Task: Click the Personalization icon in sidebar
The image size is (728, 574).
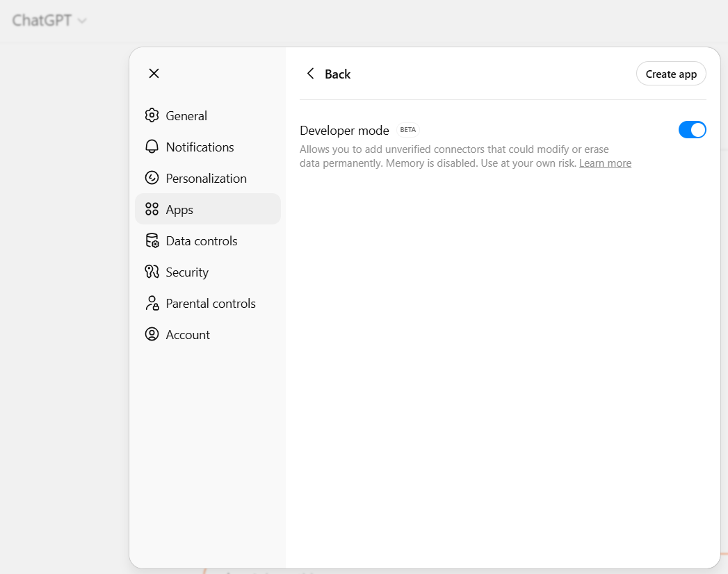Action: point(152,178)
